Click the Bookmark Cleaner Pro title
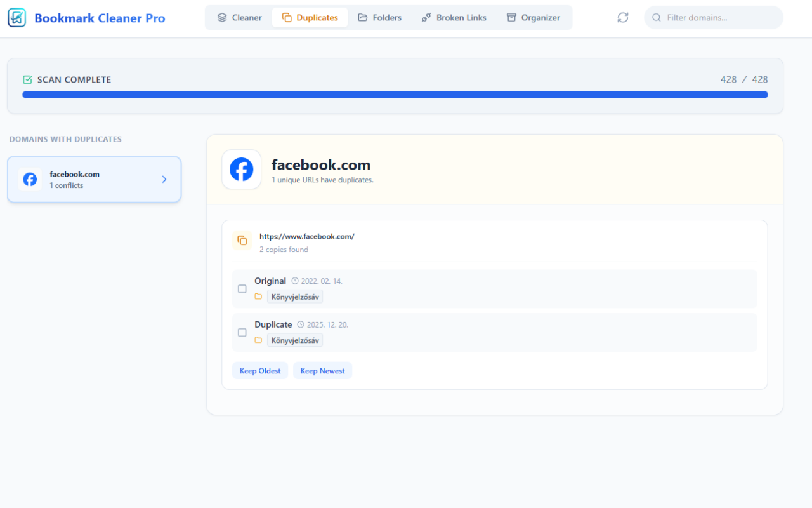 tap(100, 18)
